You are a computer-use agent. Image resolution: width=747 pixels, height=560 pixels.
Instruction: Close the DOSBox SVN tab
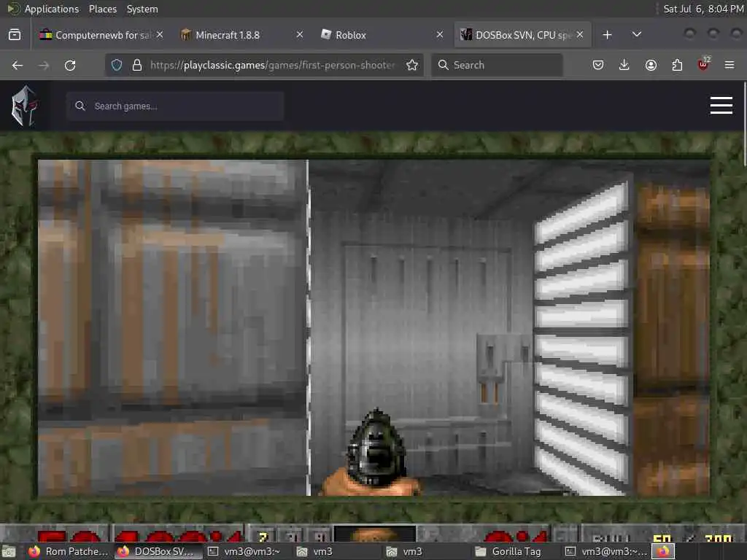580,35
